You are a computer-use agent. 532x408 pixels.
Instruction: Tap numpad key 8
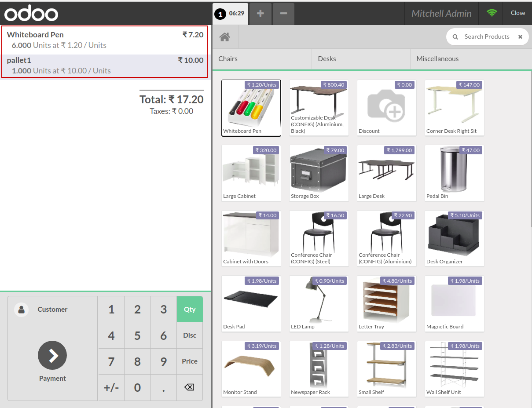(137, 361)
